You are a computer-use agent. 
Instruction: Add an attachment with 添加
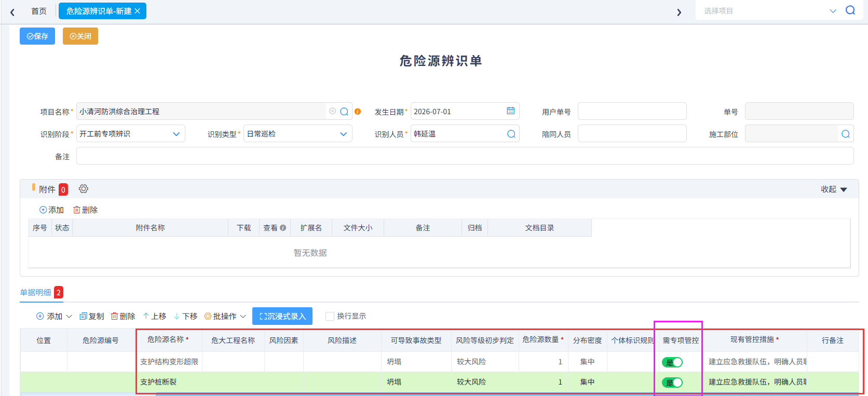[51, 210]
